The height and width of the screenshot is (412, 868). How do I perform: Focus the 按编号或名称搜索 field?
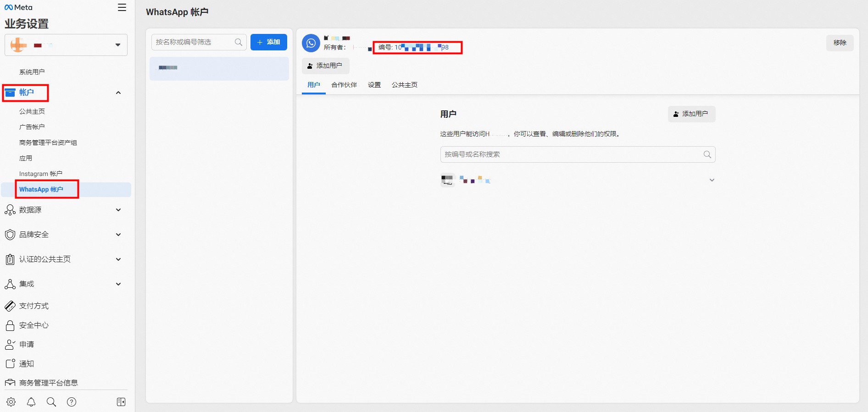coord(578,154)
